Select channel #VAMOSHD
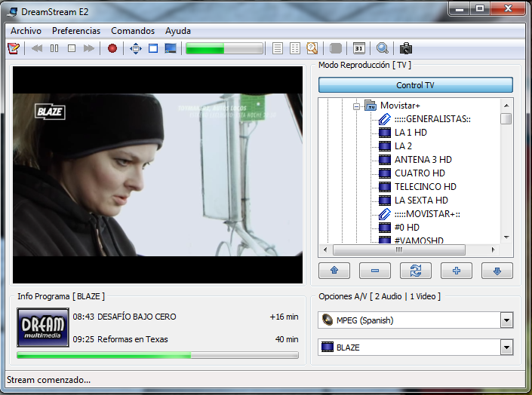Viewport: 532px width, 395px height. pyautogui.click(x=419, y=240)
